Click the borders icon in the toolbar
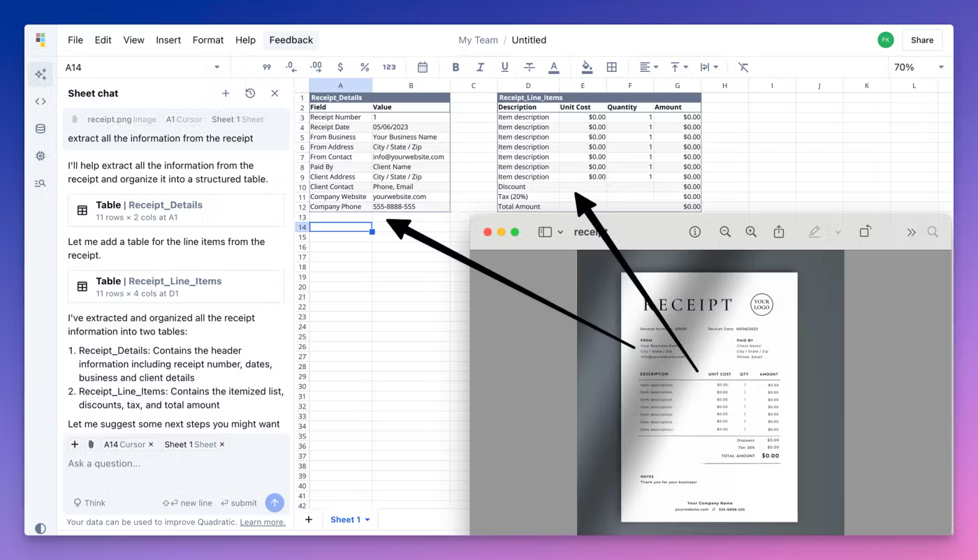The height and width of the screenshot is (560, 978). pos(612,67)
